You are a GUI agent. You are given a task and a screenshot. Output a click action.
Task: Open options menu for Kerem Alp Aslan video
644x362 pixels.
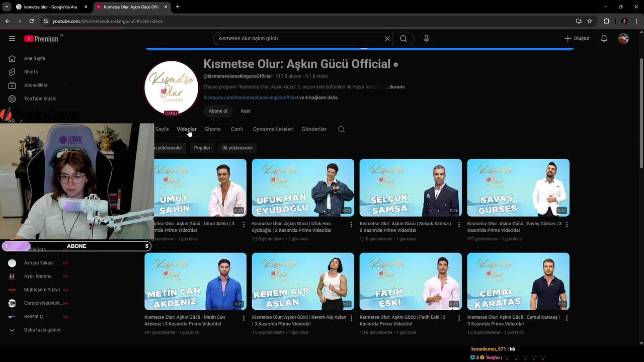[x=351, y=318]
